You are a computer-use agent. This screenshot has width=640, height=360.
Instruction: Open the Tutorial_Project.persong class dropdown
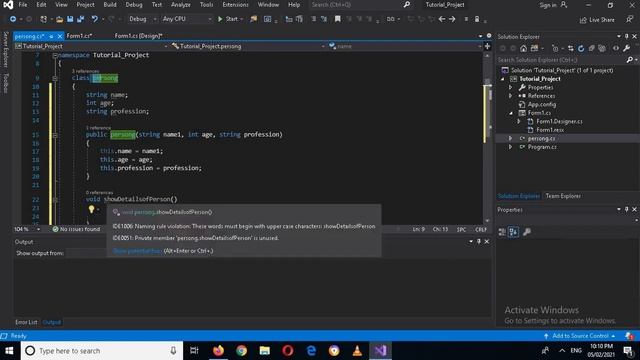tap(248, 46)
